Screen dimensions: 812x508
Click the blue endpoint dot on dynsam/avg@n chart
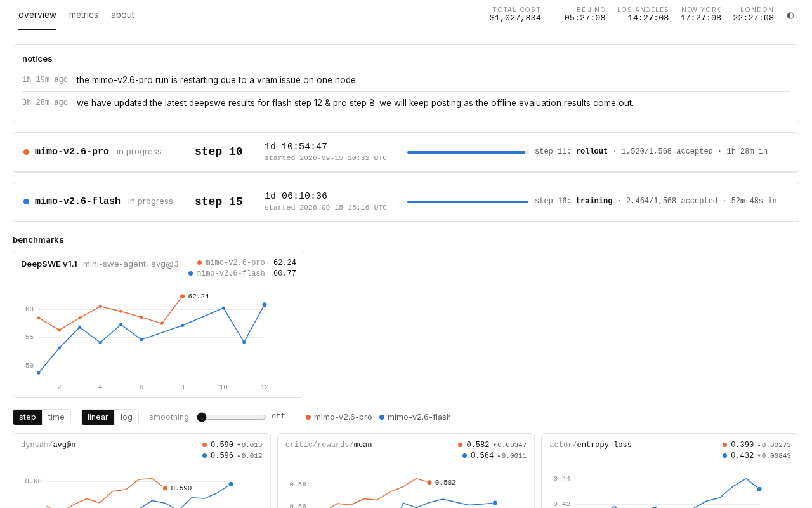pyautogui.click(x=231, y=484)
